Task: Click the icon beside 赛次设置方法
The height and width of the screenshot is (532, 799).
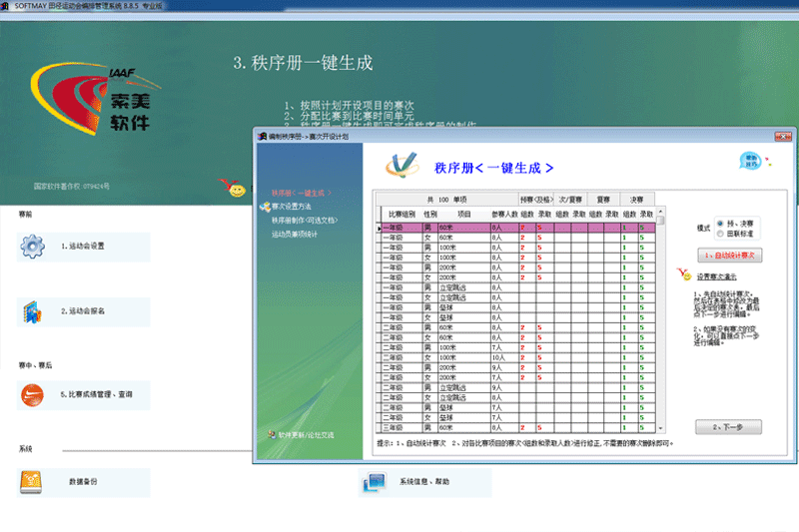Action: 265,207
